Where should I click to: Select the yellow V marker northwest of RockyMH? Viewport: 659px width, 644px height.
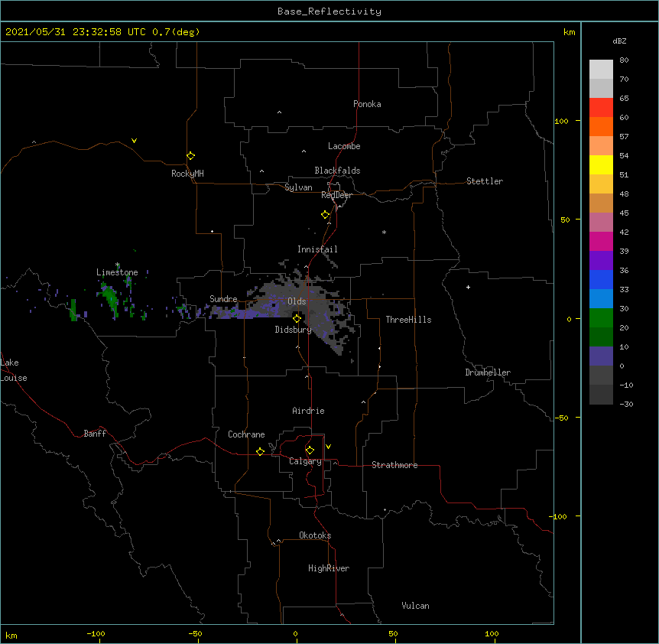[134, 141]
